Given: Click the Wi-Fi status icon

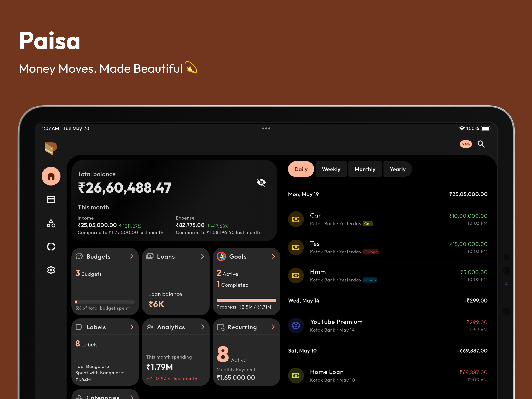Looking at the screenshot, I should click(x=462, y=128).
